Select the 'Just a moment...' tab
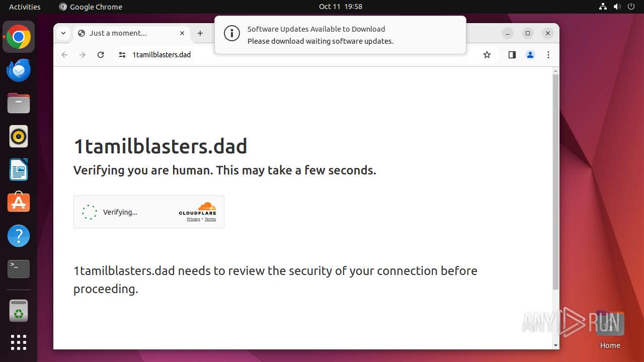The width and height of the screenshot is (644, 362). click(x=132, y=33)
